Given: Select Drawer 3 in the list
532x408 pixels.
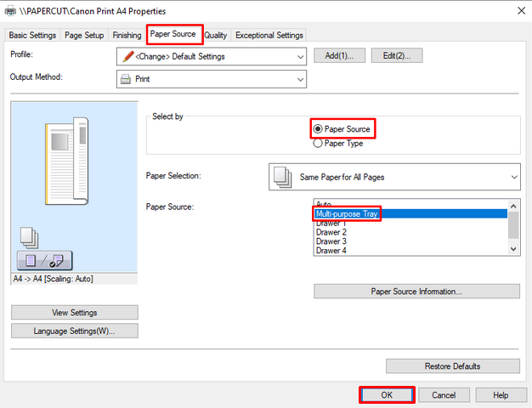Looking at the screenshot, I should (x=410, y=241).
